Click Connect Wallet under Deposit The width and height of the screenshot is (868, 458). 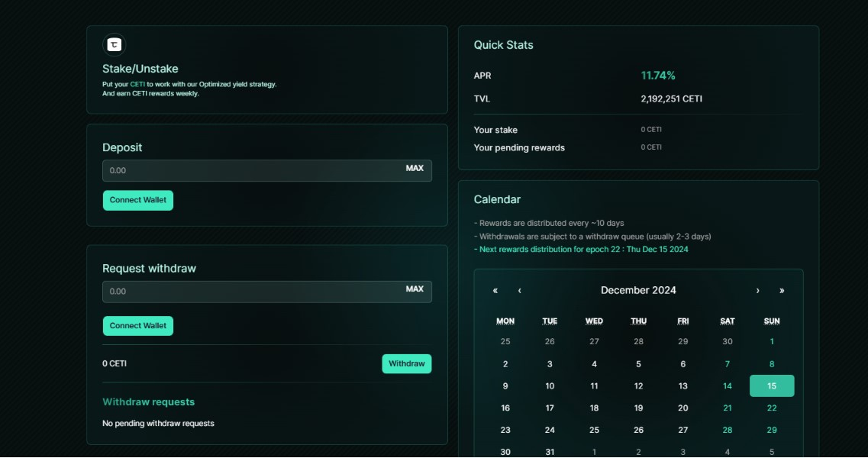[x=138, y=200]
